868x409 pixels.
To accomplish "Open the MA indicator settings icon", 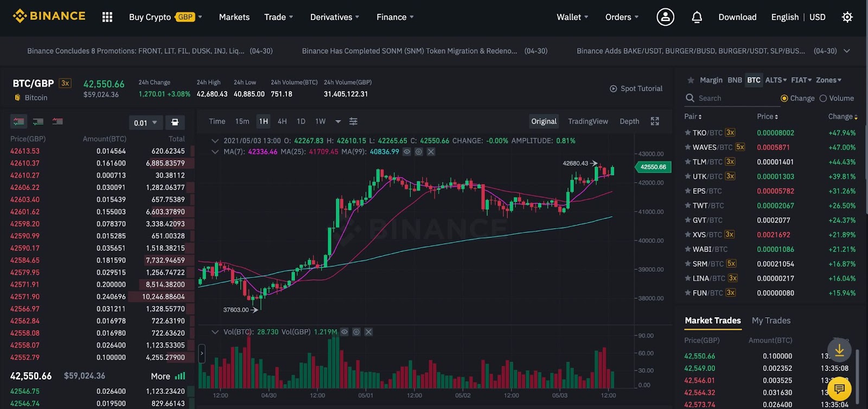I will [x=419, y=152].
